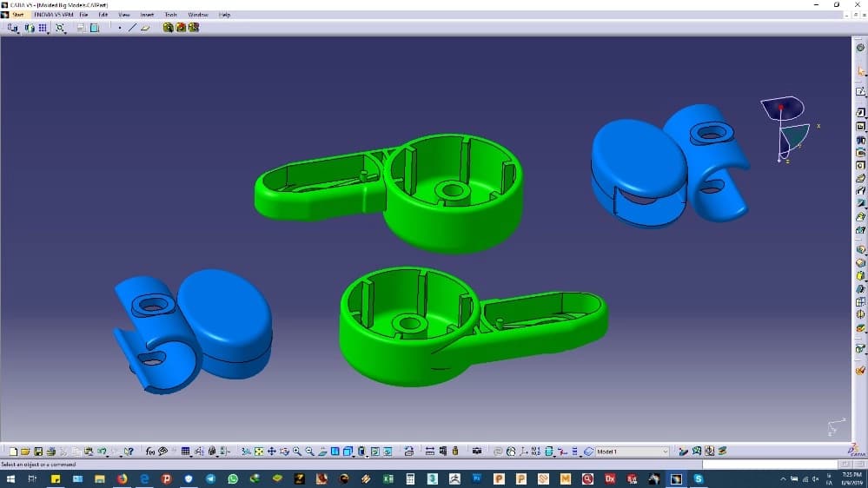868x488 pixels.
Task: Open the Start menu in CATIA
Action: coord(18,15)
